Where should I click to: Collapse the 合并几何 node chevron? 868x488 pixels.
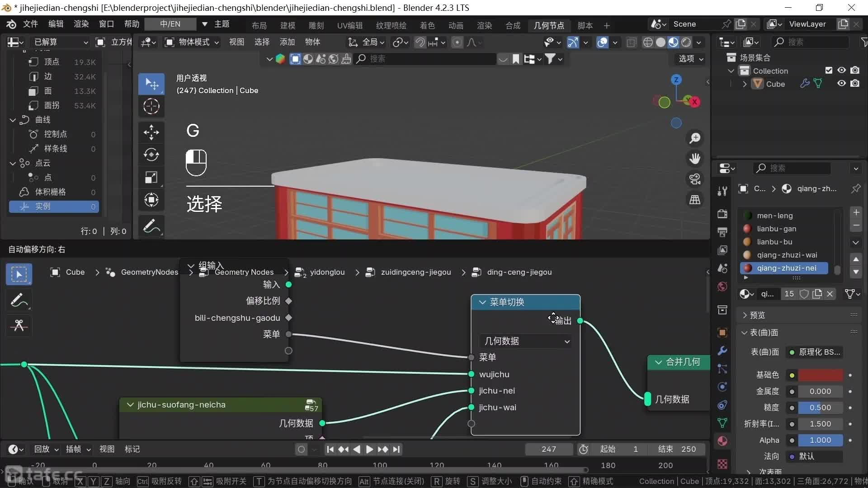658,362
